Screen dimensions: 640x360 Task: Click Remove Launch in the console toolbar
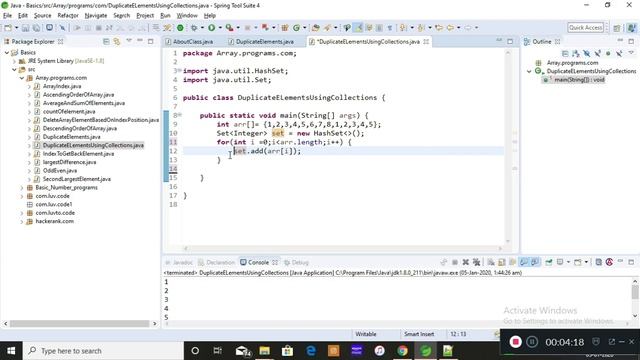[x=465, y=262]
